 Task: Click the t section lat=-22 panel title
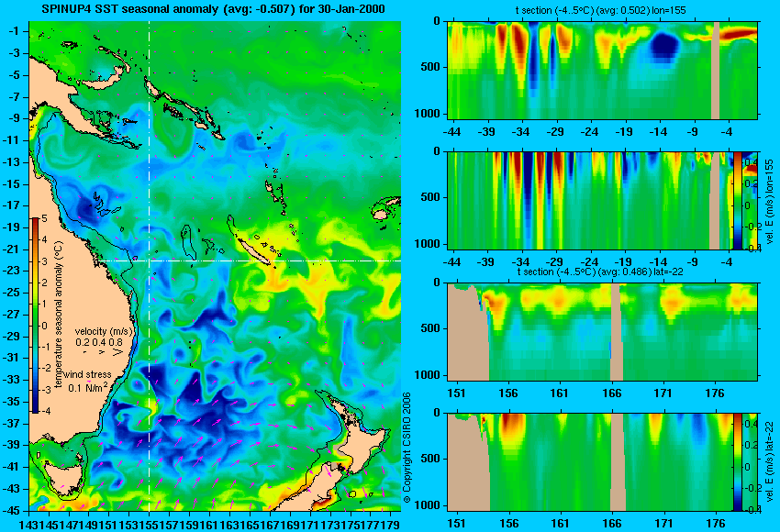click(600, 272)
